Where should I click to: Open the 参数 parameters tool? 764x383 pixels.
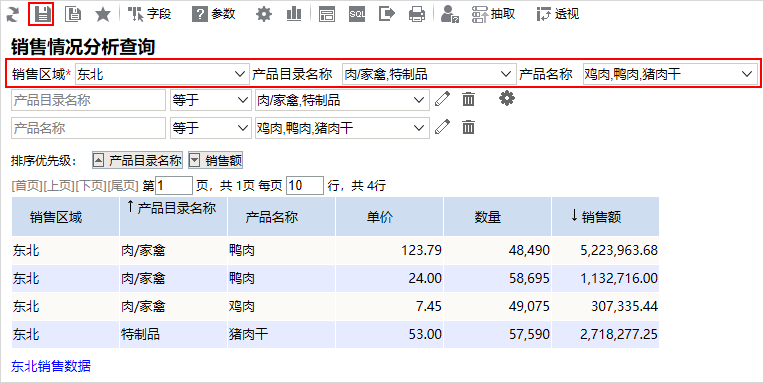coord(214,14)
